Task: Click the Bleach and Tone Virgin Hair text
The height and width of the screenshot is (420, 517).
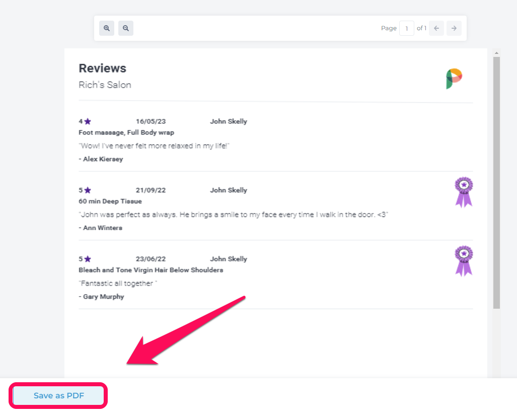Action: click(x=151, y=270)
